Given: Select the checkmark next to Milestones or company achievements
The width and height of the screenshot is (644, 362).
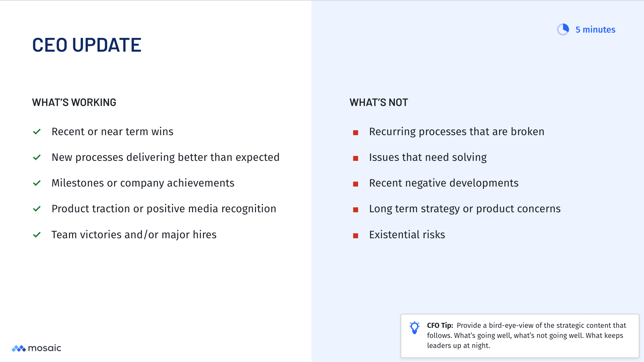Looking at the screenshot, I should point(37,183).
